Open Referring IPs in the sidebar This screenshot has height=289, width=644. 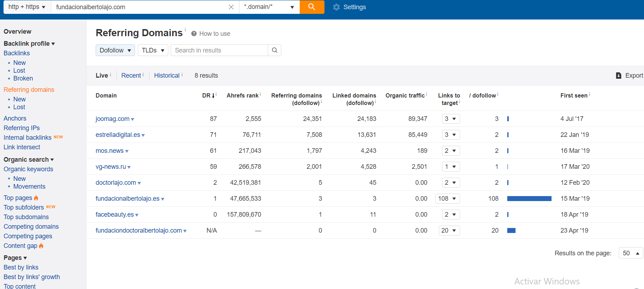click(x=22, y=128)
